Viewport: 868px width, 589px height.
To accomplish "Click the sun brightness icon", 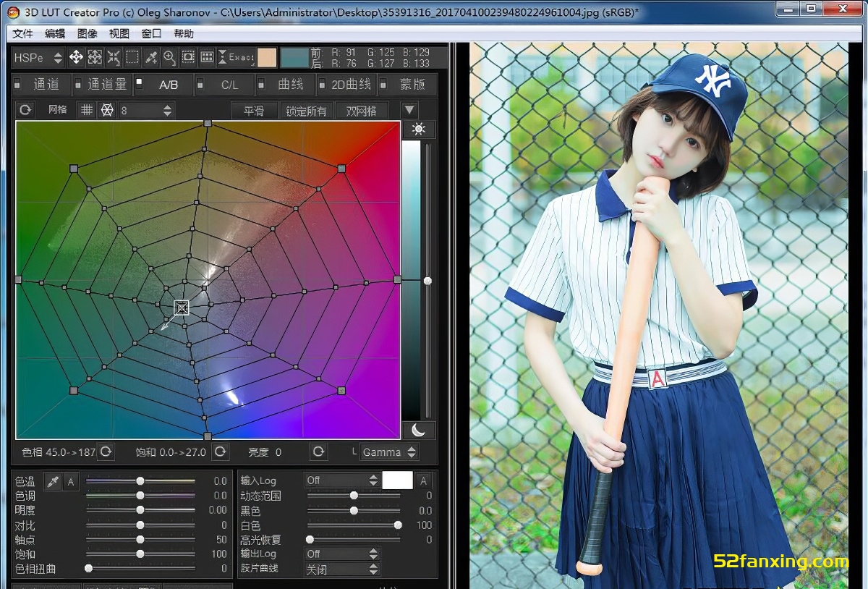I will point(418,130).
